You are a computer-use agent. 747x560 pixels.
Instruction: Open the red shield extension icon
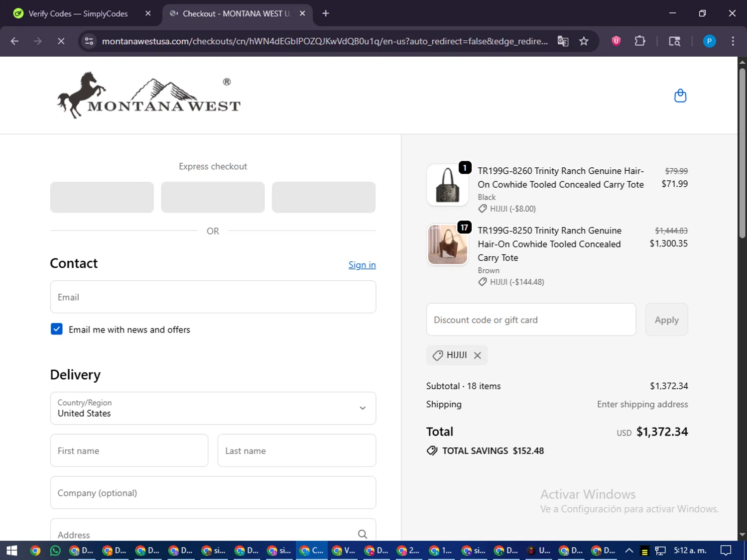pos(616,41)
